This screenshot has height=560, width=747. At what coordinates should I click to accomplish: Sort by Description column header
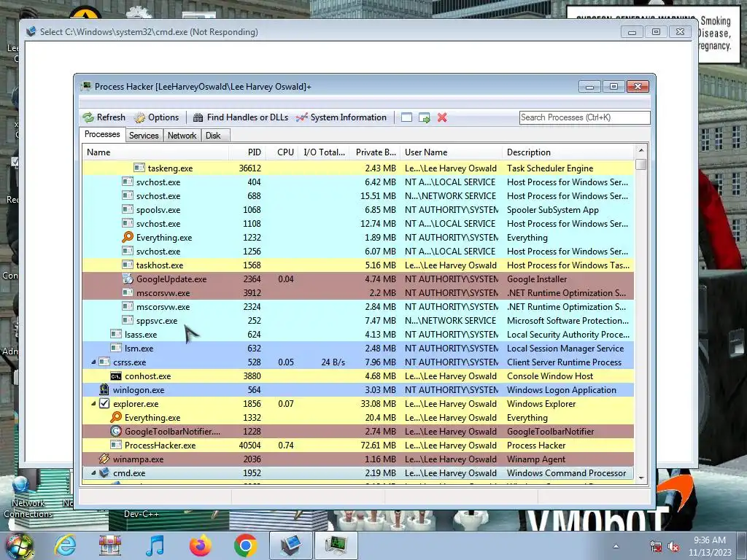click(568, 152)
